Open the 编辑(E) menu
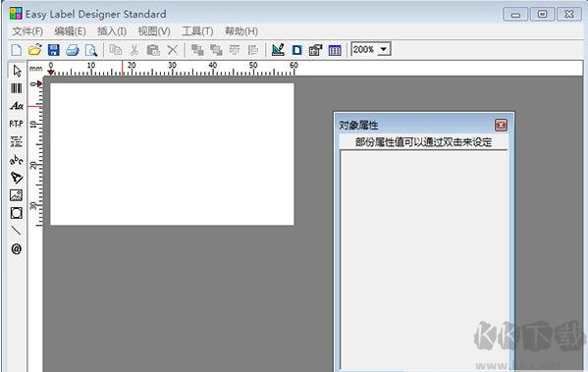The image size is (588, 372). pos(70,31)
